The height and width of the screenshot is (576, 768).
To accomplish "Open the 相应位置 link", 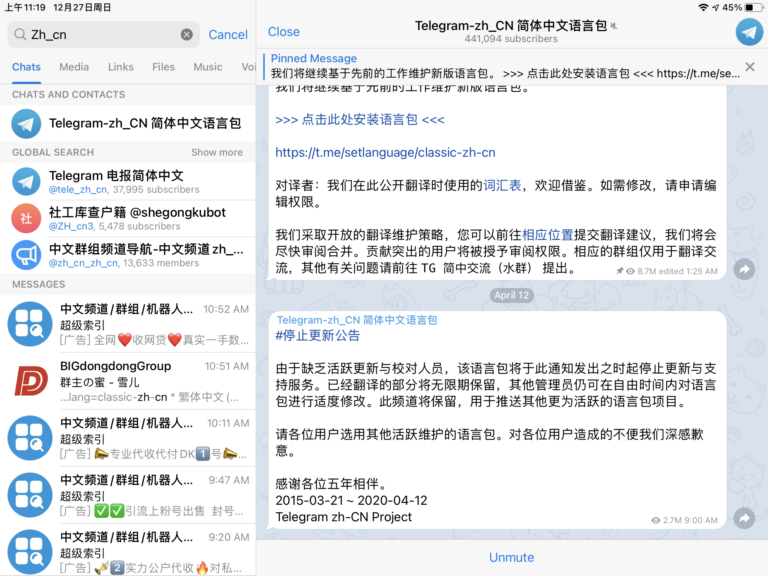I will pos(548,235).
